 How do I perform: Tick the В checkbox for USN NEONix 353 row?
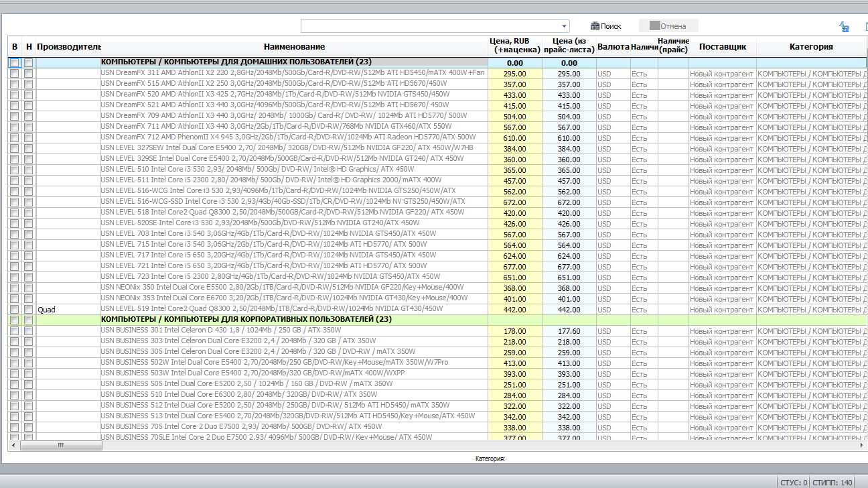click(x=14, y=299)
